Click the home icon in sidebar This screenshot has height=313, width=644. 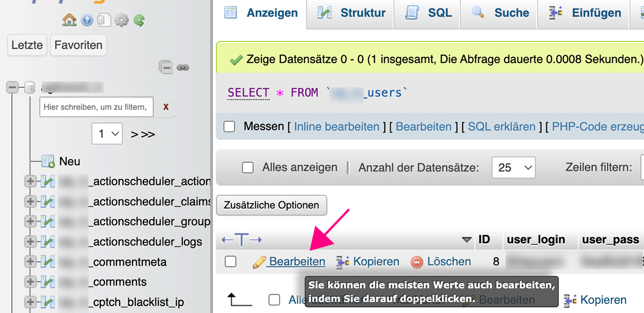(69, 20)
